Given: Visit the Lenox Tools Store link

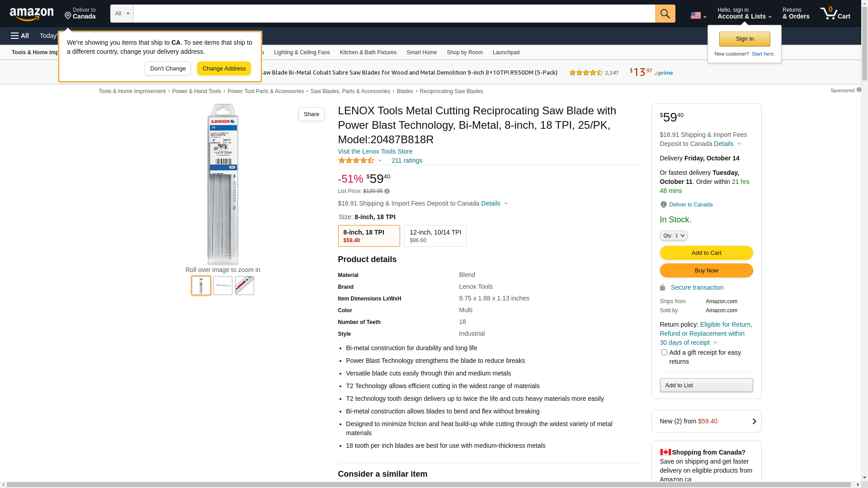Looking at the screenshot, I should coord(375,151).
